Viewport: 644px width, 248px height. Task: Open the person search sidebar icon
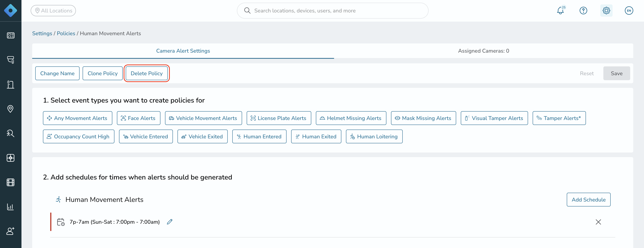pos(11,133)
